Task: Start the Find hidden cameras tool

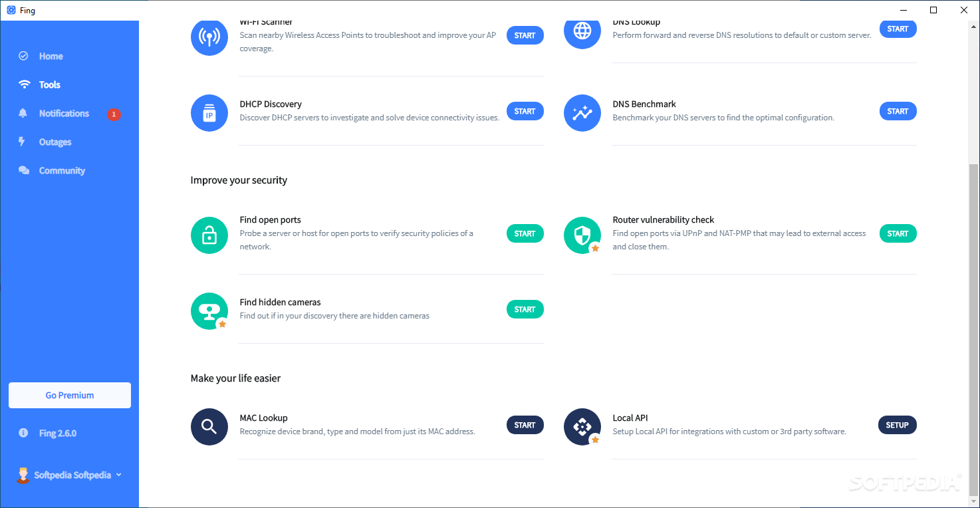Action: coord(525,309)
